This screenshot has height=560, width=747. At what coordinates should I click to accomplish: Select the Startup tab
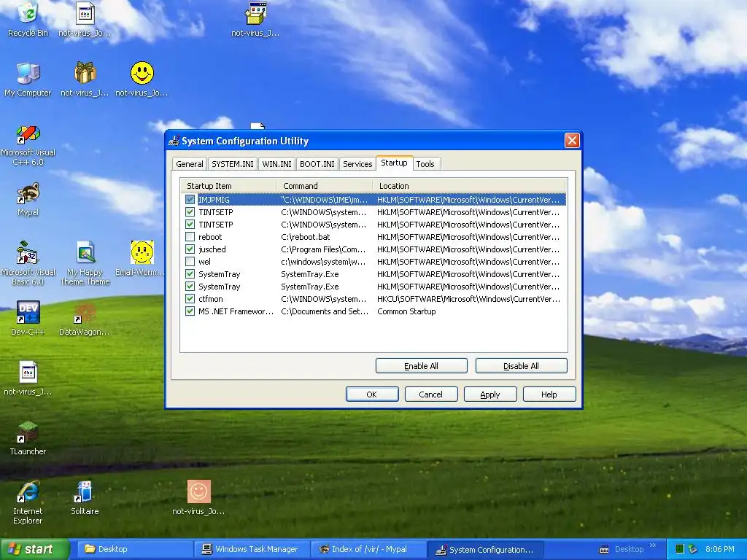pyautogui.click(x=394, y=163)
